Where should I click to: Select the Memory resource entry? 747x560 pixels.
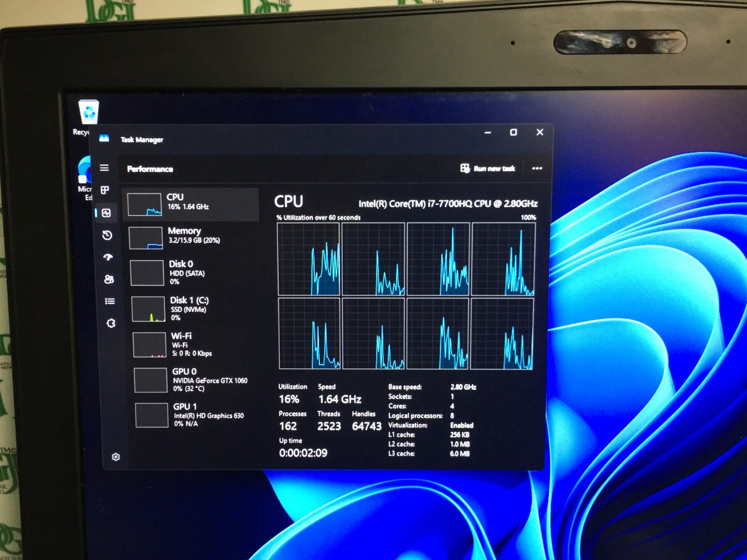[x=192, y=237]
